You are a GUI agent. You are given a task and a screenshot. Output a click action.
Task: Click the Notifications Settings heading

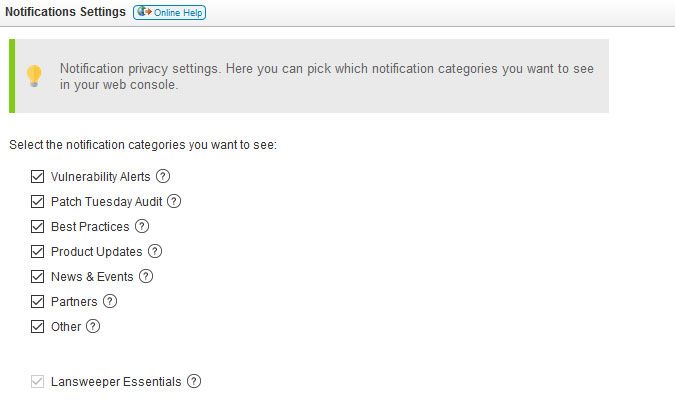pos(66,12)
